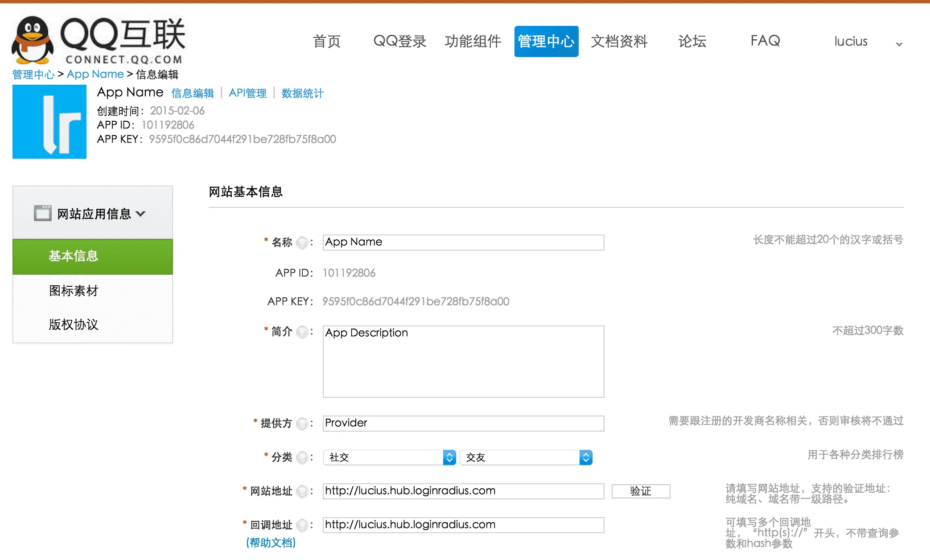Click the help icon next to 简介
The image size is (930, 560).
click(x=302, y=332)
